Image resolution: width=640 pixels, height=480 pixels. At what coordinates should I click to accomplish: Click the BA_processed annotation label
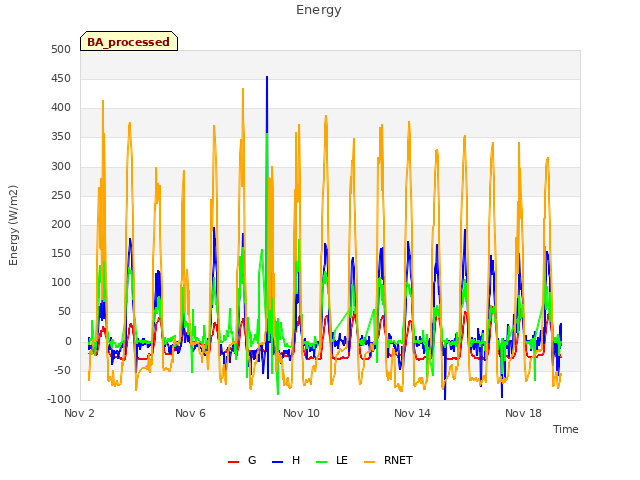coord(129,42)
